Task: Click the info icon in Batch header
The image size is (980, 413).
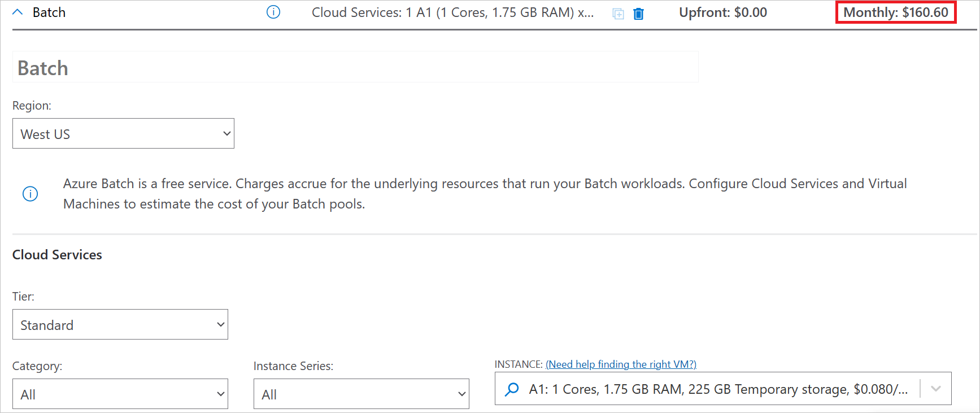Action: pos(273,12)
